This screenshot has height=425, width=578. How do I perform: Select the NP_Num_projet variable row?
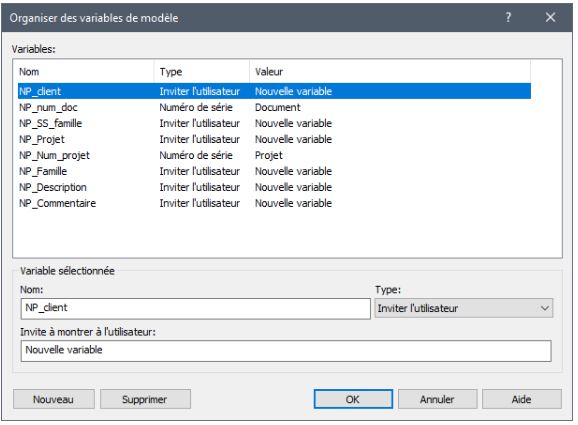pos(274,155)
